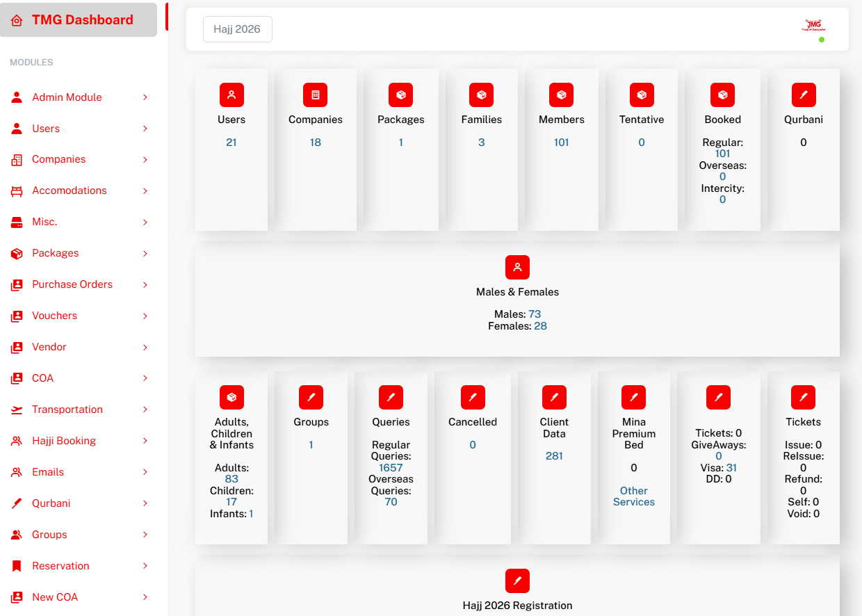The height and width of the screenshot is (616, 862).
Task: Expand the Packages sidebar chevron
Action: coord(145,253)
